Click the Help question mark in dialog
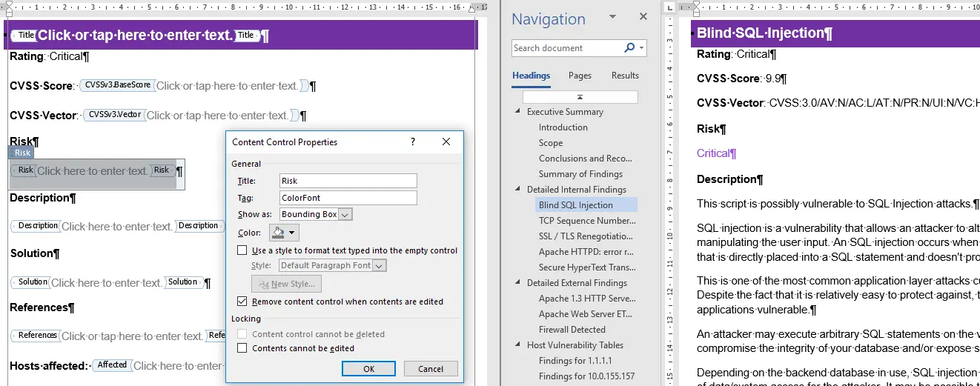980x386 pixels. point(413,142)
